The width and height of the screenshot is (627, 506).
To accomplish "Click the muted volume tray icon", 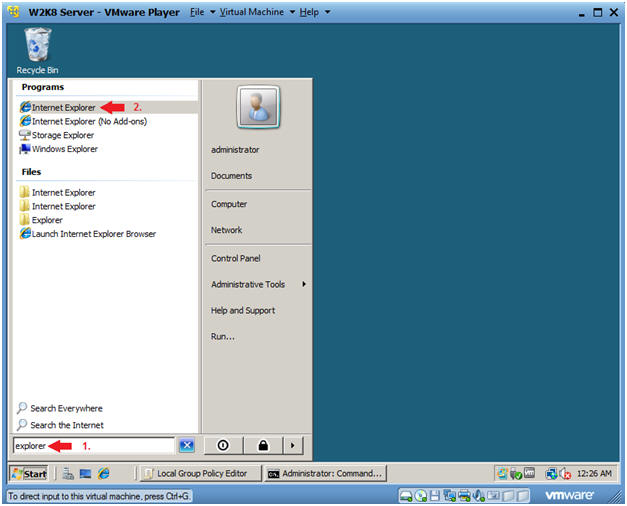I will [565, 474].
